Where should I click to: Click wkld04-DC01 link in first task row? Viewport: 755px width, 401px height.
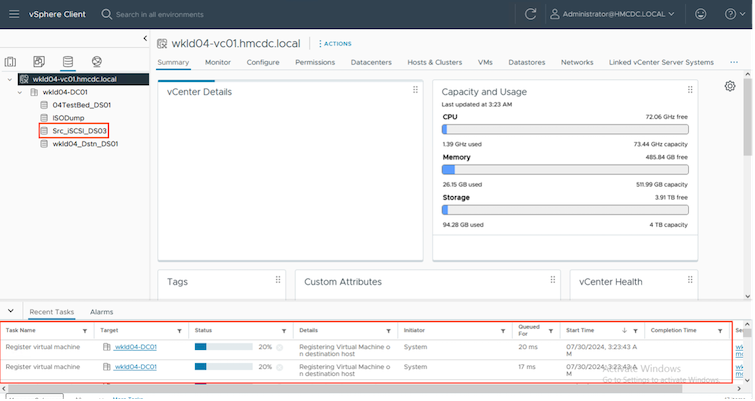134,347
